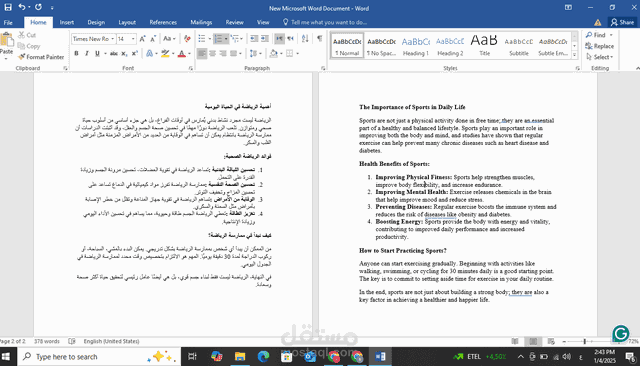The image size is (640, 366).
Task: Click the Replace button
Action: pos(599,46)
